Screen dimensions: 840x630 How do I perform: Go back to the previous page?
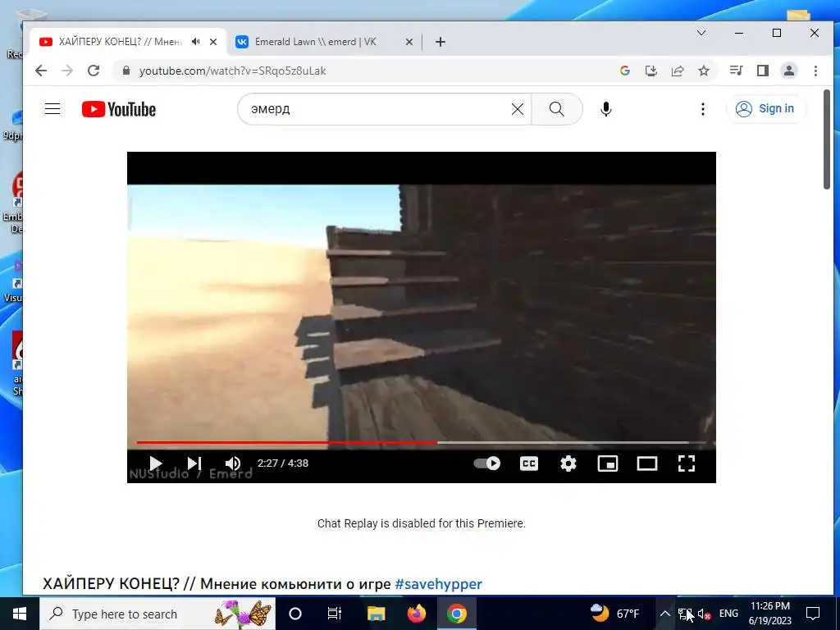pyautogui.click(x=41, y=71)
